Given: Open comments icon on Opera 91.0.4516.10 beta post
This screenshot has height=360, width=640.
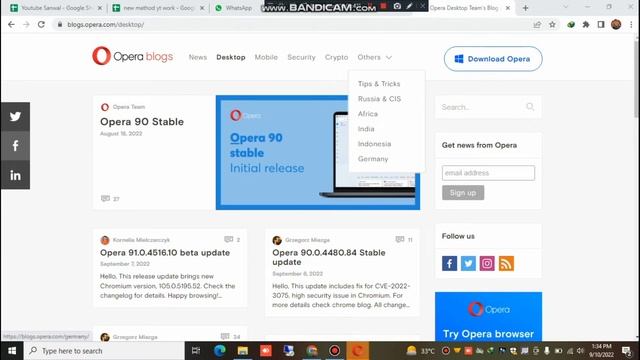Looking at the screenshot, I should coord(229,239).
